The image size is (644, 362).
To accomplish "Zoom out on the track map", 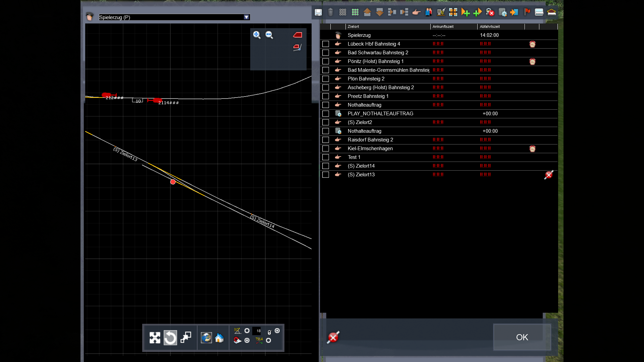I will tap(269, 35).
